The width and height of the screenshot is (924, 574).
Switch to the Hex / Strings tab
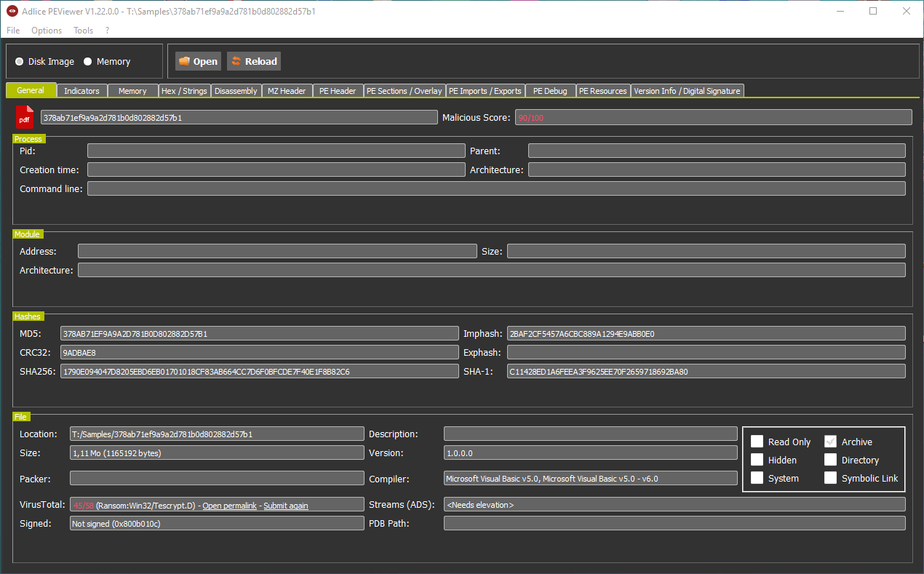tap(184, 91)
